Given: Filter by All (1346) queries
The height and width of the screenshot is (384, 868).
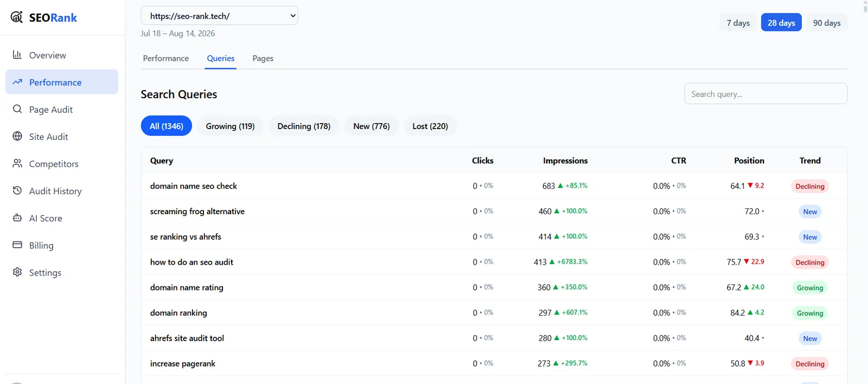Looking at the screenshot, I should pos(167,126).
